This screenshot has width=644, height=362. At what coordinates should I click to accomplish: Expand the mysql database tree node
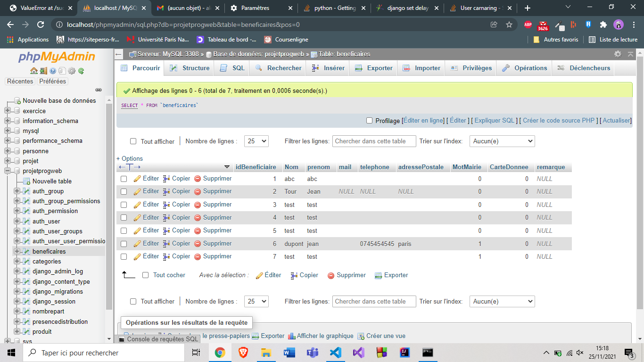[8, 131]
